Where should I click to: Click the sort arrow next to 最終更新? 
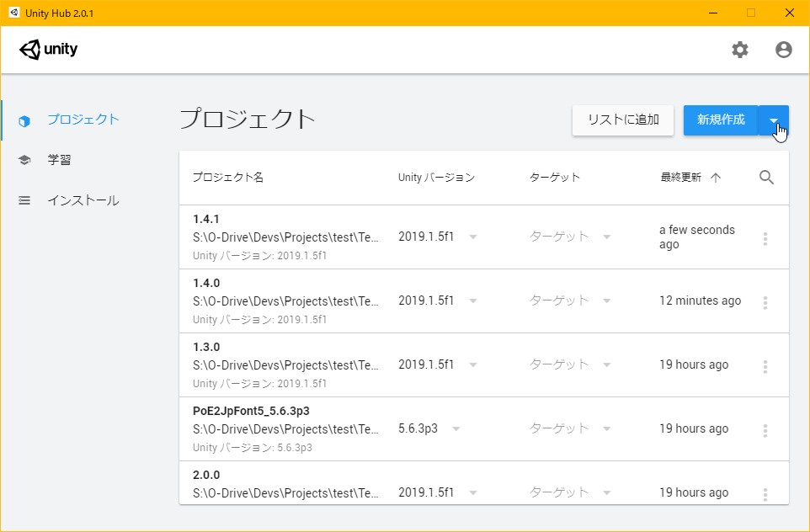(x=716, y=178)
